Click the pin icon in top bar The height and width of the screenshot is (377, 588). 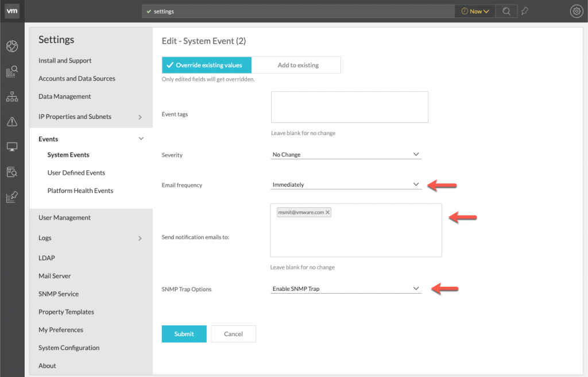click(x=524, y=11)
